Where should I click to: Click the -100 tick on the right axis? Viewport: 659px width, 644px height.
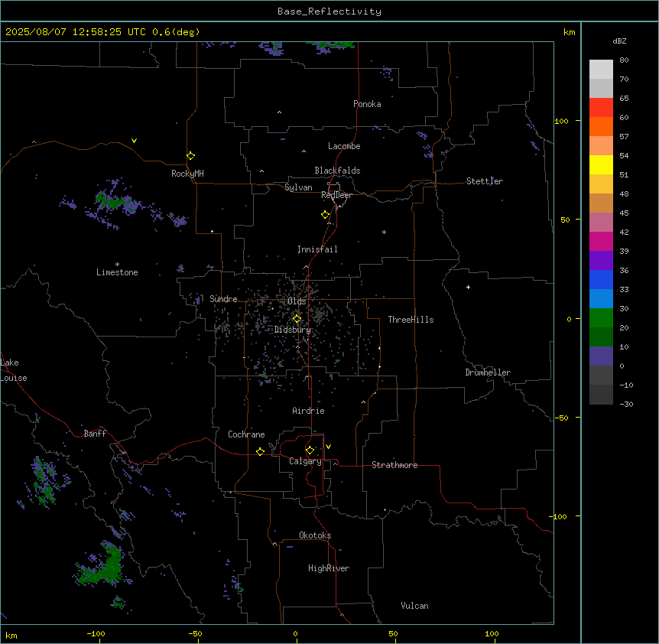(559, 516)
